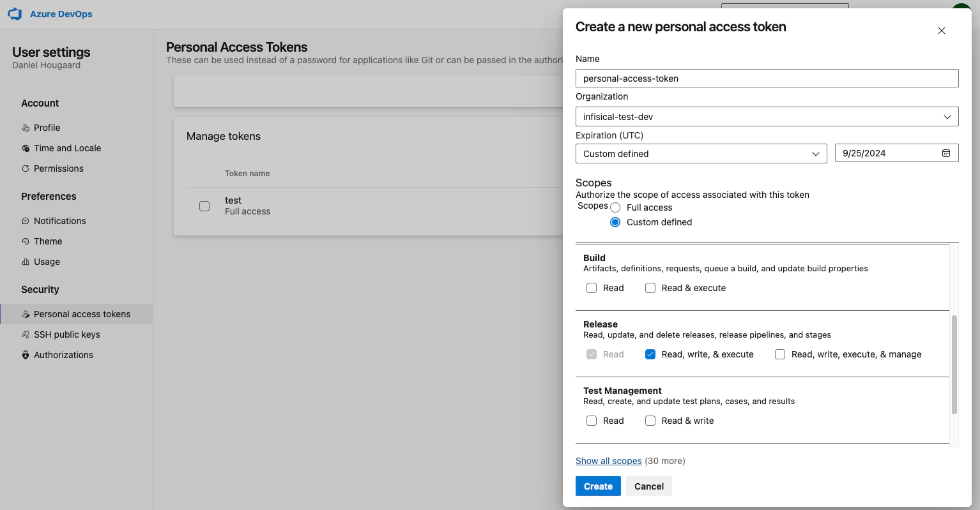
Task: Click the Personal access tokens key icon
Action: (x=26, y=314)
